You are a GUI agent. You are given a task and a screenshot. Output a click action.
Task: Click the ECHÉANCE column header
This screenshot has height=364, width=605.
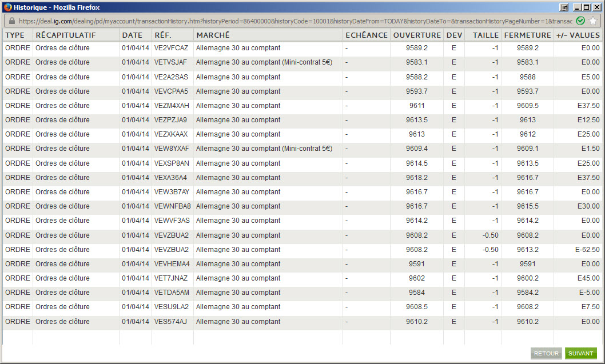click(x=367, y=35)
